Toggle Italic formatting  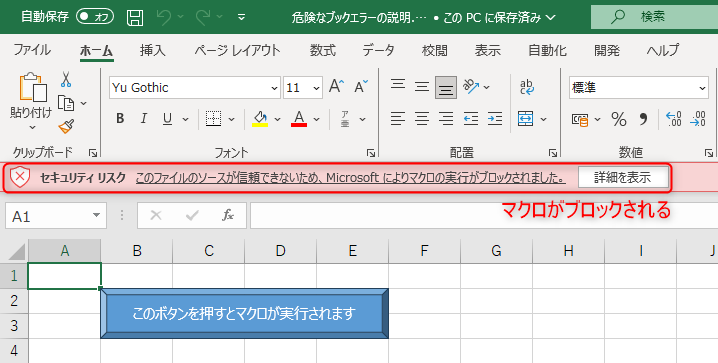tap(144, 119)
